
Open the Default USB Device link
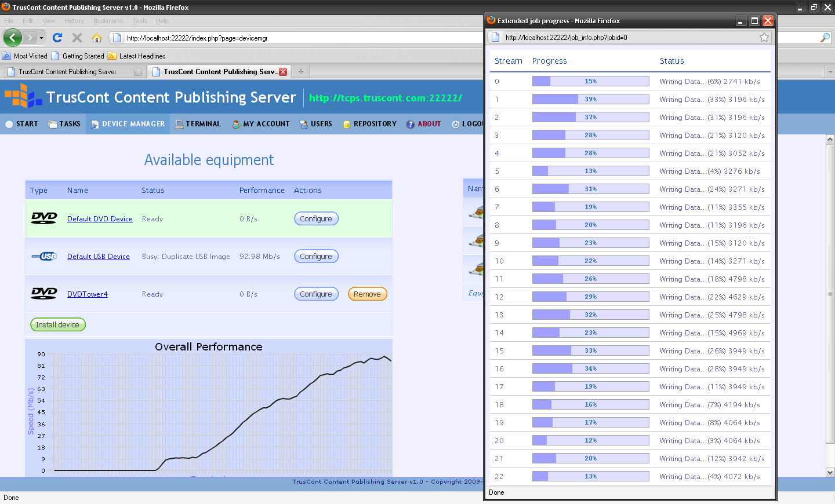point(99,257)
